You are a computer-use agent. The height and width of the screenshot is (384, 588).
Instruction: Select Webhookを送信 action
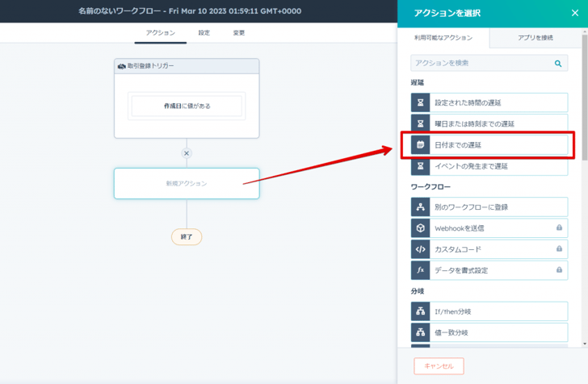pos(489,228)
